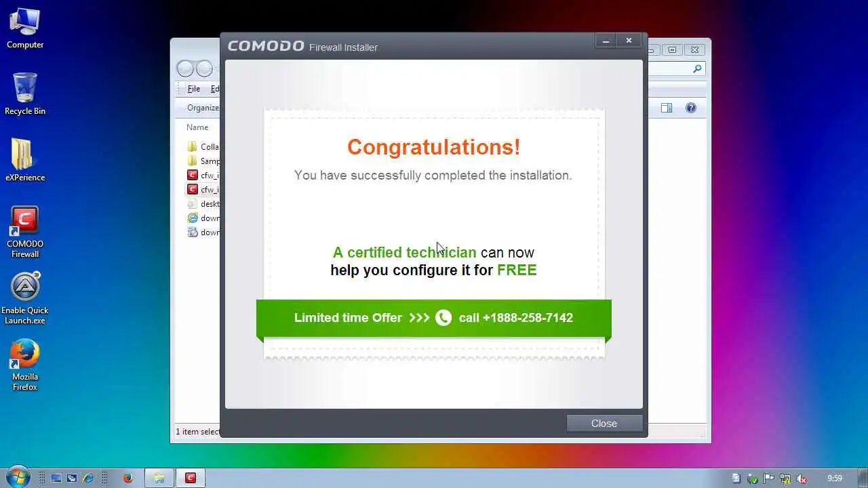The image size is (868, 488).
Task: Click Explorer's Back navigation button
Action: tap(184, 68)
